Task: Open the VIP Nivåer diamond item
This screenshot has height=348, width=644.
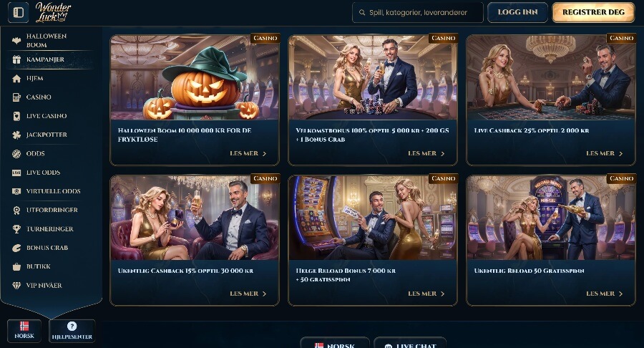Action: (37, 286)
